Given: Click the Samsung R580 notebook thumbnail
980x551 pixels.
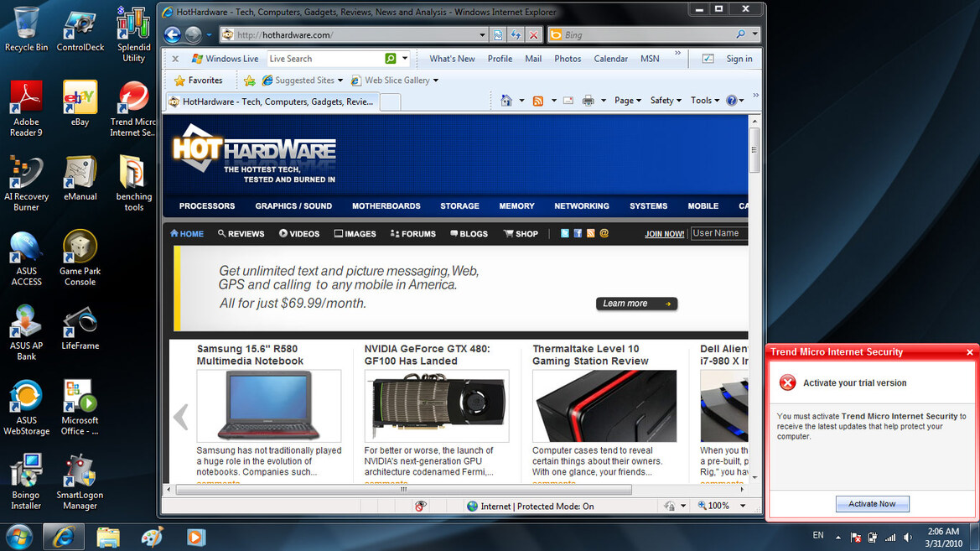Looking at the screenshot, I should (269, 406).
